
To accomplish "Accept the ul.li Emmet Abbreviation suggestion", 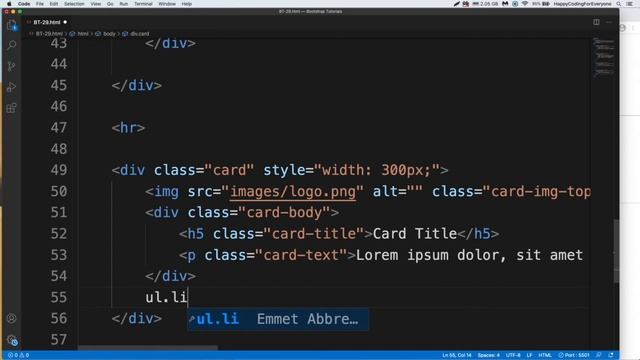I will click(x=278, y=319).
